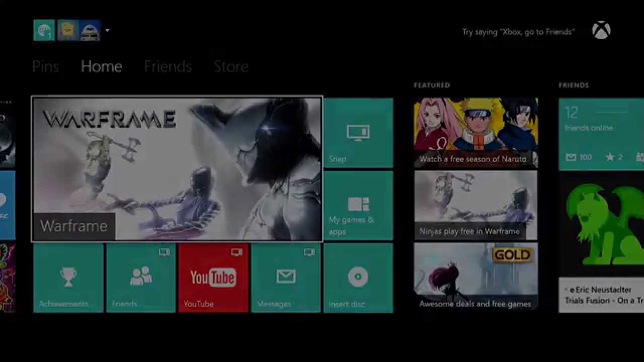This screenshot has width=644, height=362.
Task: Open the Achievements trophy tile
Action: [68, 278]
